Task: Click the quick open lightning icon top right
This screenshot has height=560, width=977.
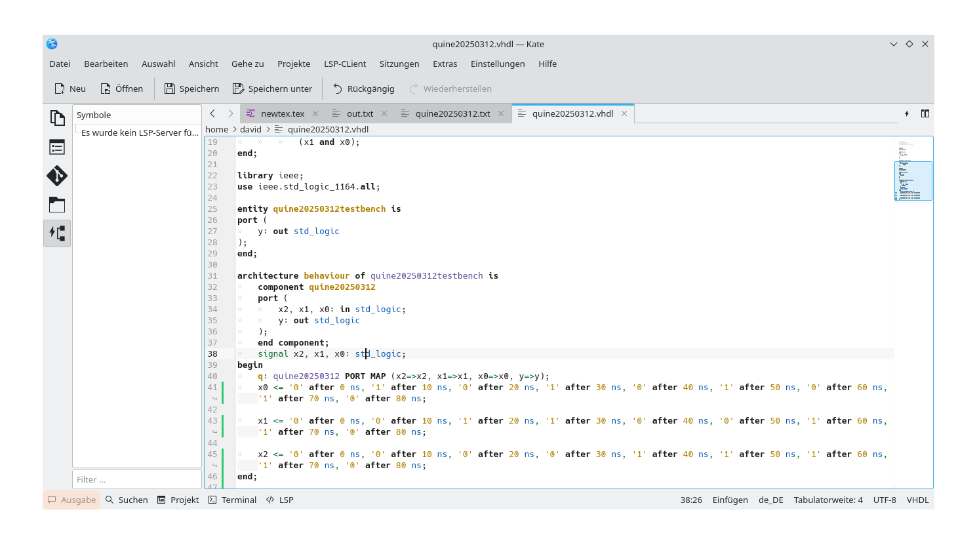Action: click(x=907, y=113)
